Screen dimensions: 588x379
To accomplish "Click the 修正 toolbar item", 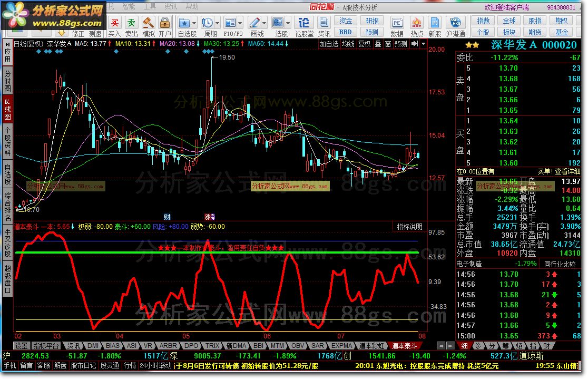I will (x=79, y=34).
